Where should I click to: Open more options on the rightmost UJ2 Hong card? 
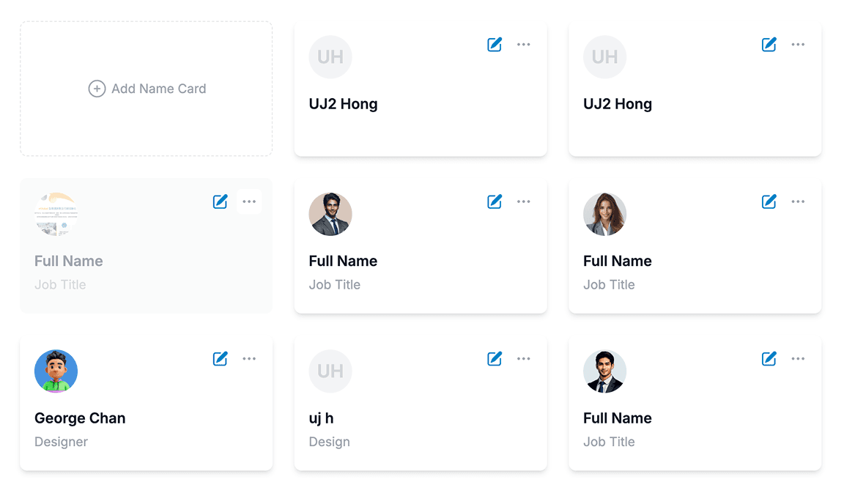point(798,45)
